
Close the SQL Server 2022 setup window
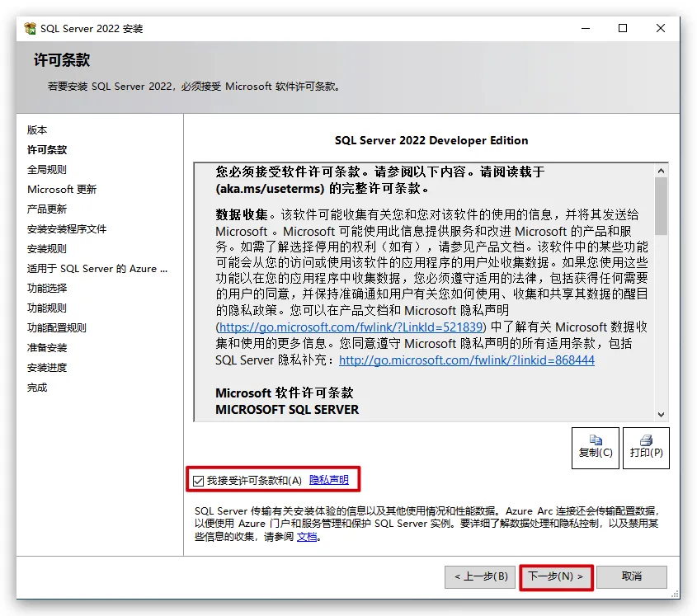coord(661,28)
